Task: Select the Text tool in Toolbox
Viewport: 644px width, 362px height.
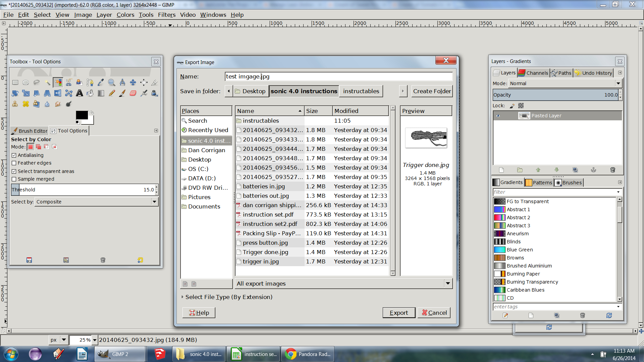Action: 79,93
